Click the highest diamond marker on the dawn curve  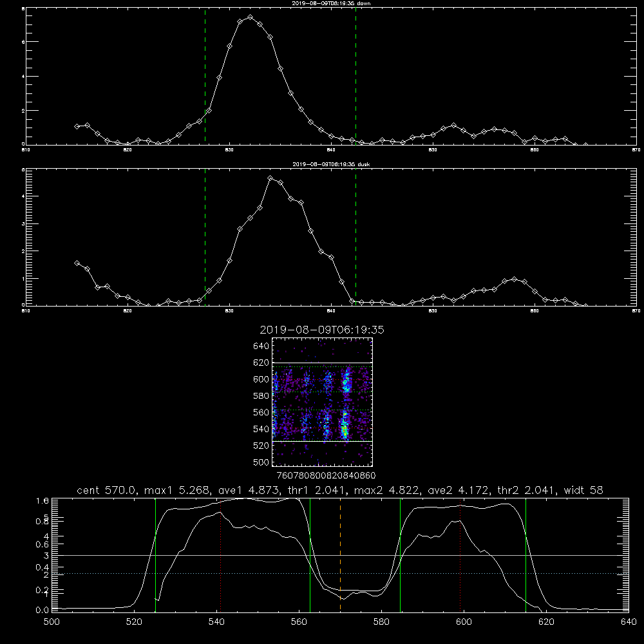[250, 17]
